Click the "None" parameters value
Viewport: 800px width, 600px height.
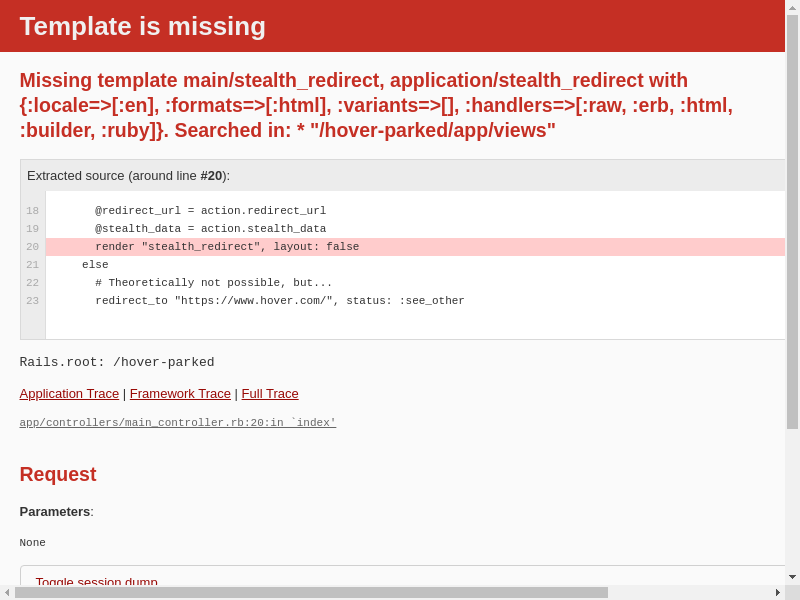coord(33,543)
